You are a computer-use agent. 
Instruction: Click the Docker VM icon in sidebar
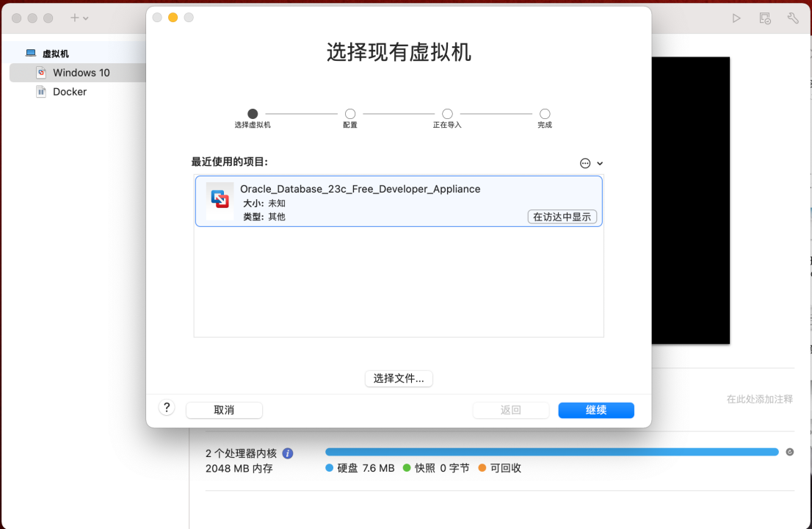click(41, 92)
